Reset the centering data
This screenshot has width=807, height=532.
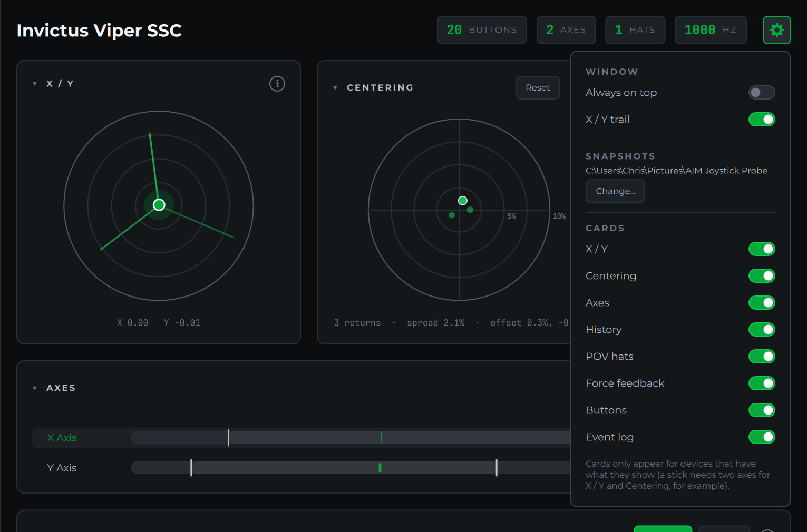click(x=538, y=87)
